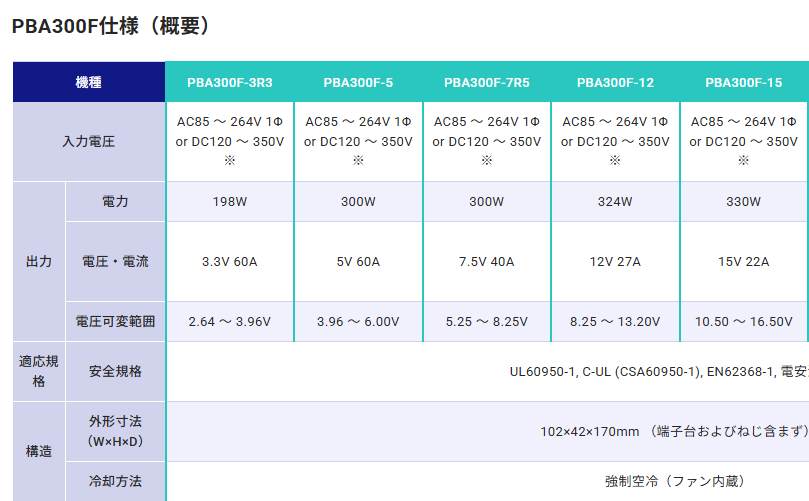The width and height of the screenshot is (809, 501).
Task: Click the 5V 60A cell
Action: click(358, 262)
